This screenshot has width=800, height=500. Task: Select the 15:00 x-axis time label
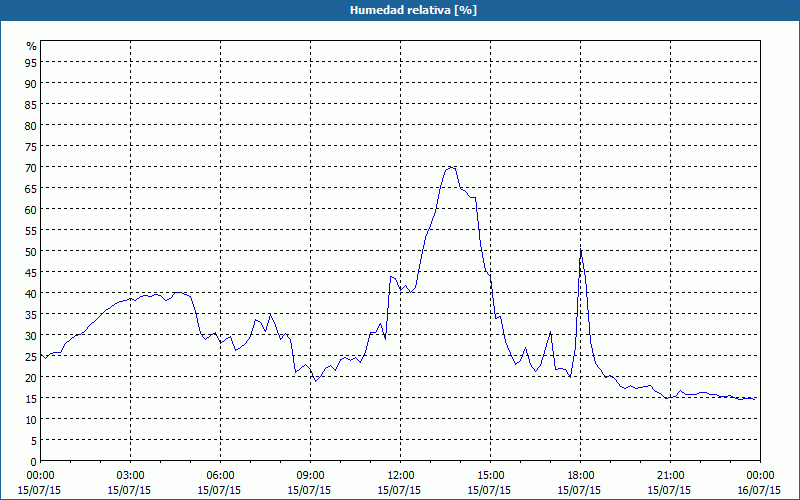490,476
